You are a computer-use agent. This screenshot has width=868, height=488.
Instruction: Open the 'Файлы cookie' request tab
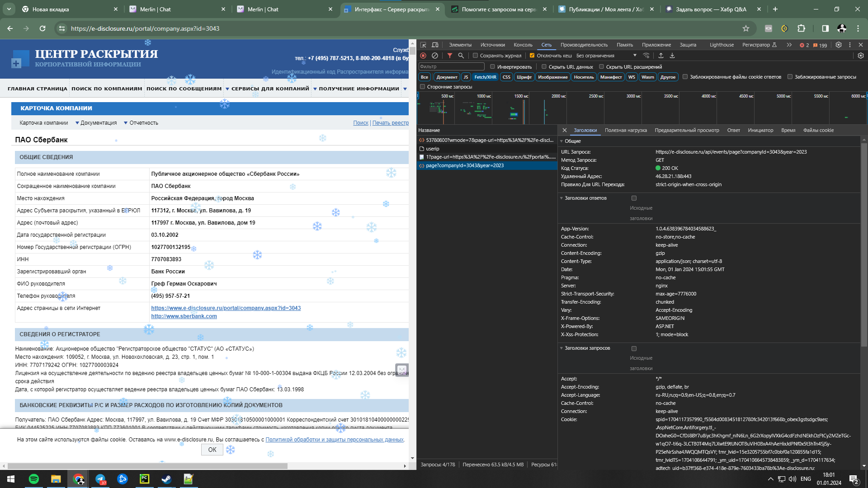(x=818, y=130)
